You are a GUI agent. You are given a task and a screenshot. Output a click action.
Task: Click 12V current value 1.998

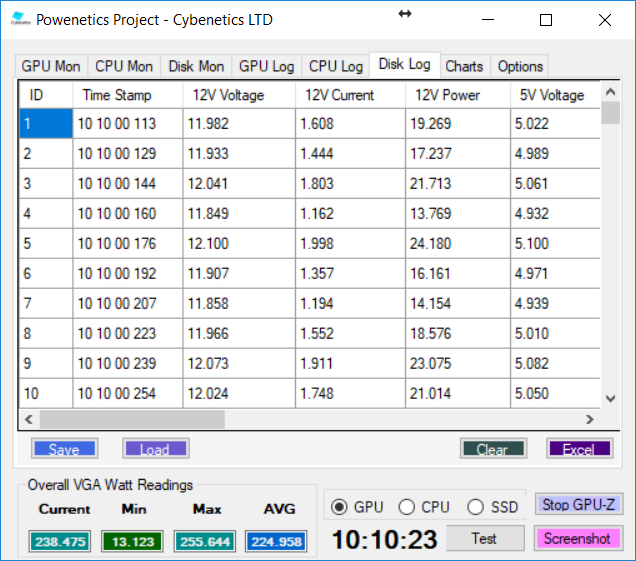(x=350, y=243)
